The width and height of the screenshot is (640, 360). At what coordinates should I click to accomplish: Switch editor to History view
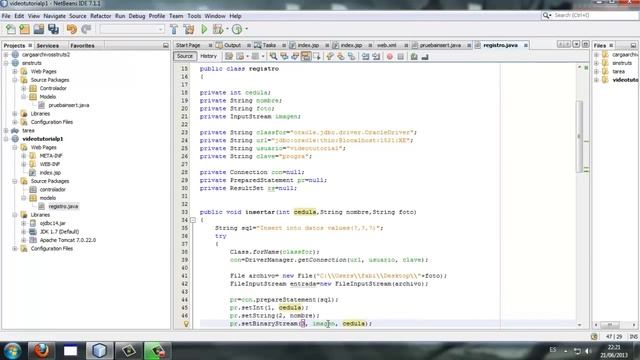(208, 56)
